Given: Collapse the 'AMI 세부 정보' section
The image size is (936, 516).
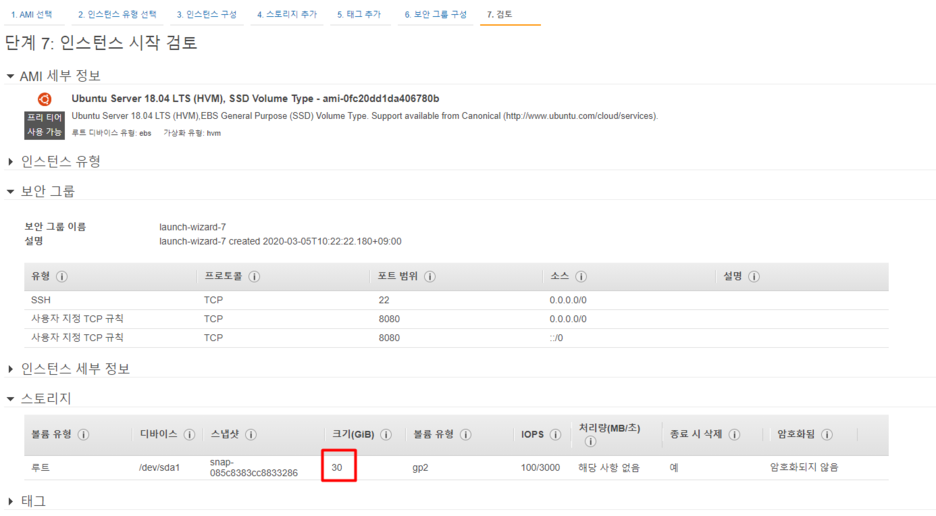Looking at the screenshot, I should 10,76.
